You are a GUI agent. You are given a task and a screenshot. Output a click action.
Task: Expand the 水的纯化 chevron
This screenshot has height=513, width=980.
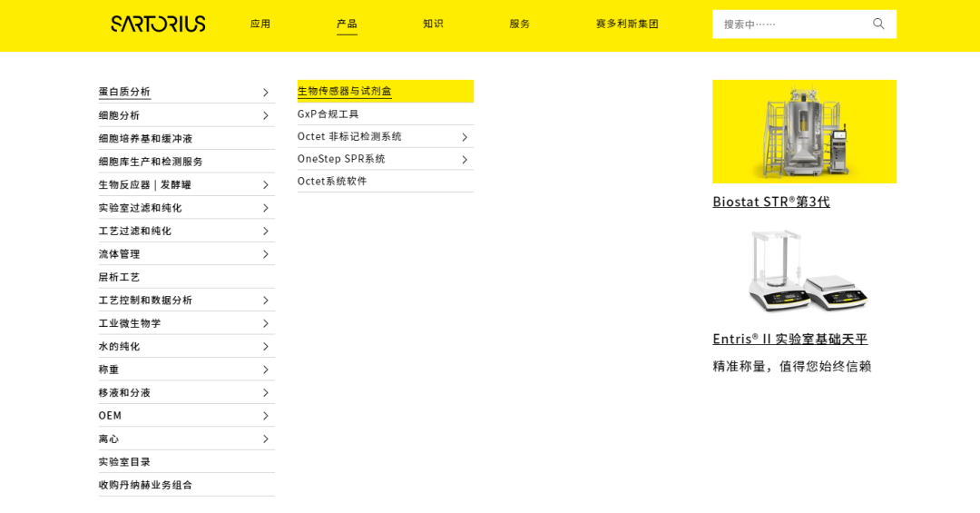coord(266,347)
